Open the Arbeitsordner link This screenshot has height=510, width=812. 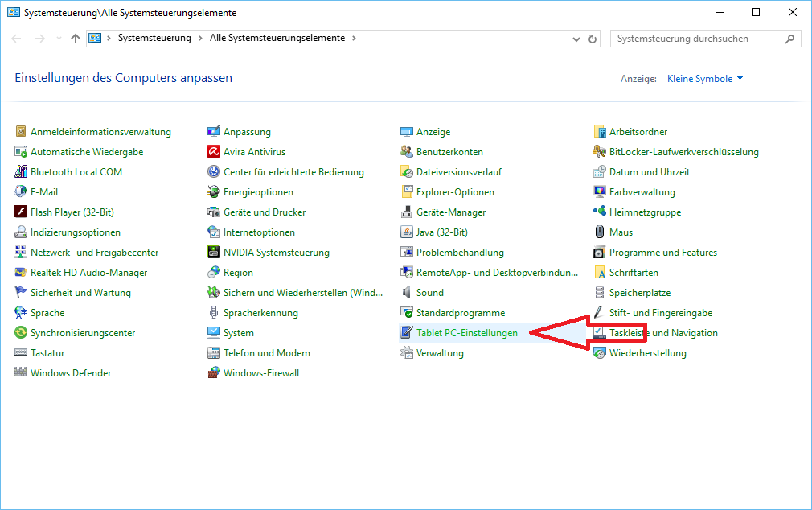pos(638,132)
